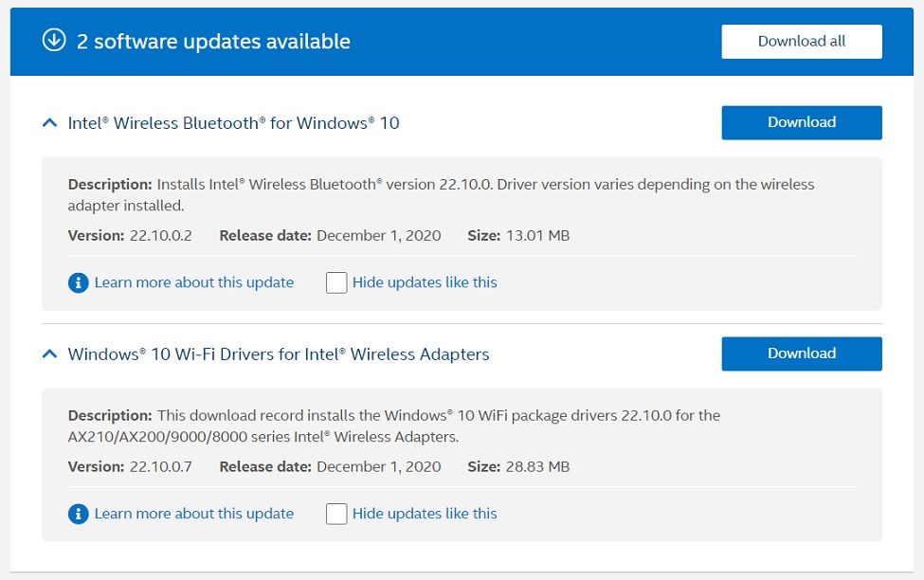The height and width of the screenshot is (580, 924).
Task: Download the Intel Wireless Bluetooth update
Action: click(801, 122)
